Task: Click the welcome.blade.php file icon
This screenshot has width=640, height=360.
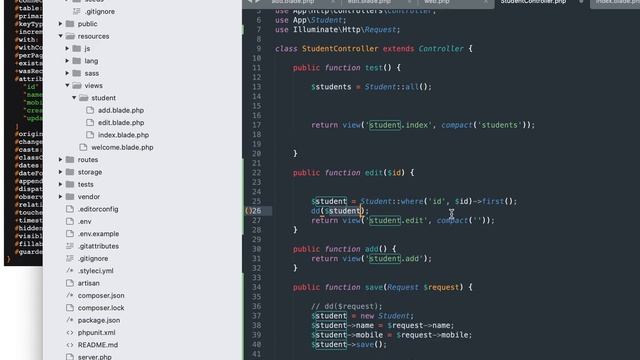Action: click(x=84, y=147)
